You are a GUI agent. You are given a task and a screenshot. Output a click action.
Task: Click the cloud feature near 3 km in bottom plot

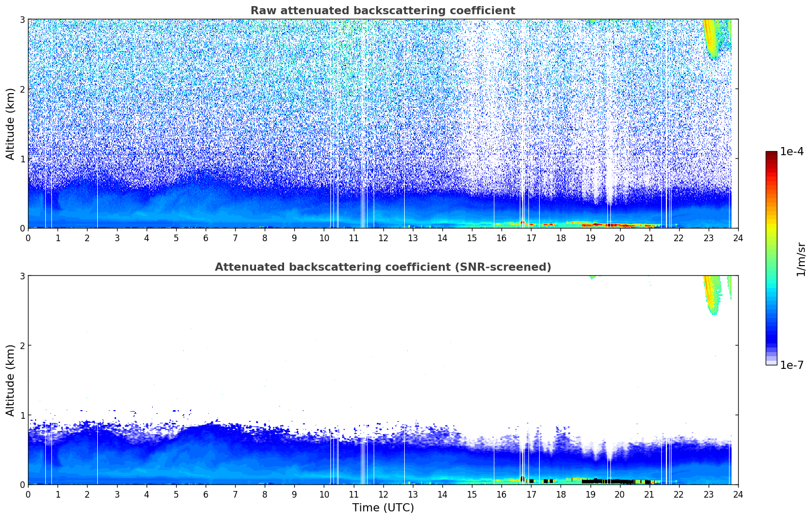pos(713,295)
